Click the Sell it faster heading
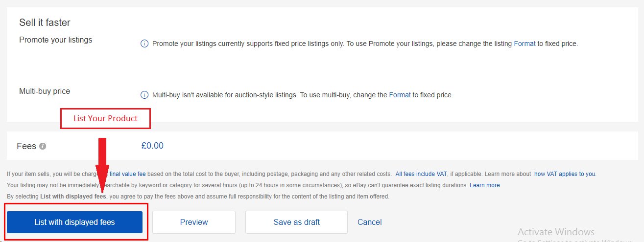 (x=45, y=22)
